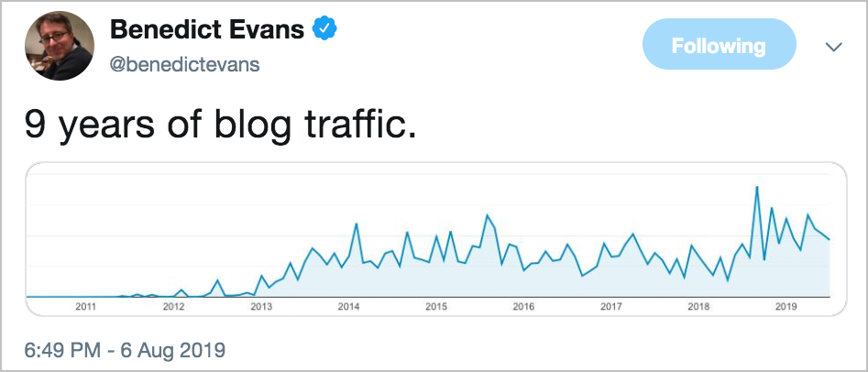Open Benedict Evans profile picture
Viewport: 868px width, 372px height.
point(60,46)
